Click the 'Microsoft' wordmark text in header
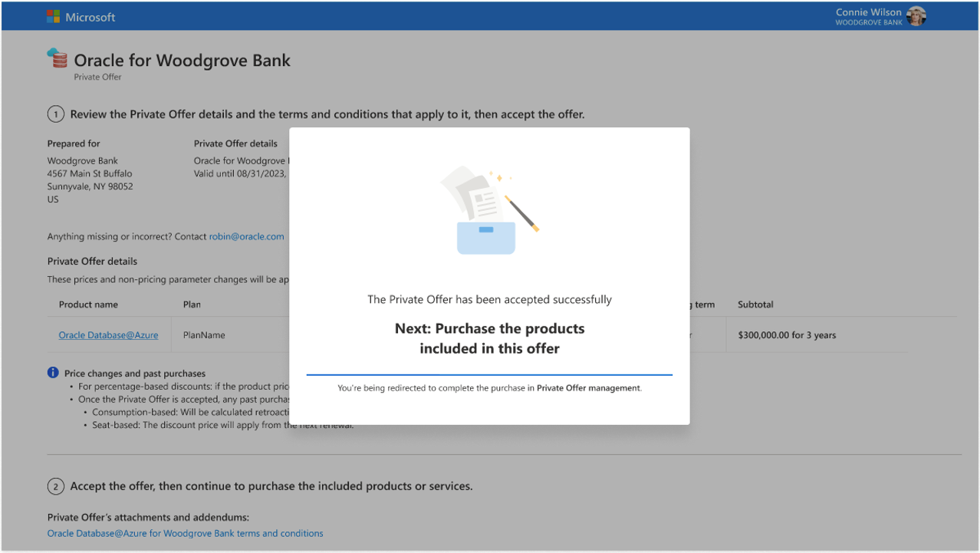The height and width of the screenshot is (553, 980). [x=90, y=17]
